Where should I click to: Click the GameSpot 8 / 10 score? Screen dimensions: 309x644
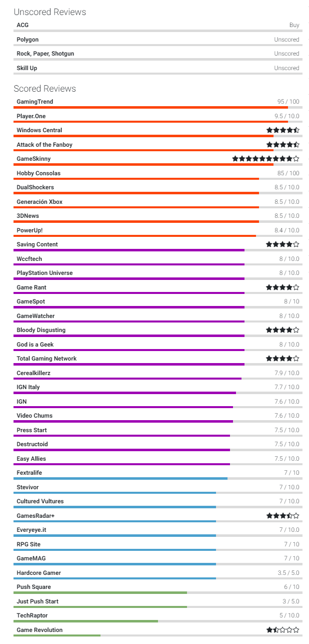point(291,301)
